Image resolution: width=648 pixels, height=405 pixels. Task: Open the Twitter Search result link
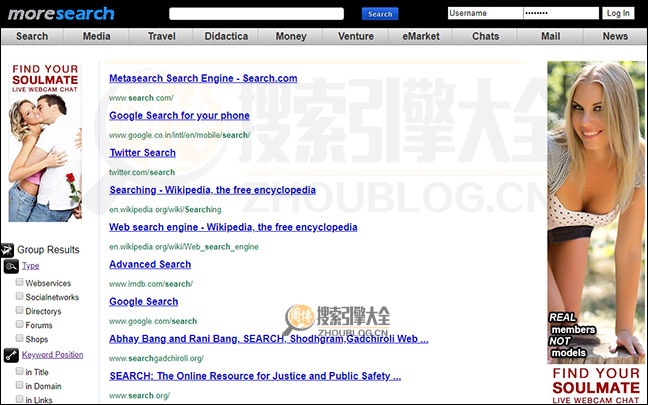click(x=142, y=153)
